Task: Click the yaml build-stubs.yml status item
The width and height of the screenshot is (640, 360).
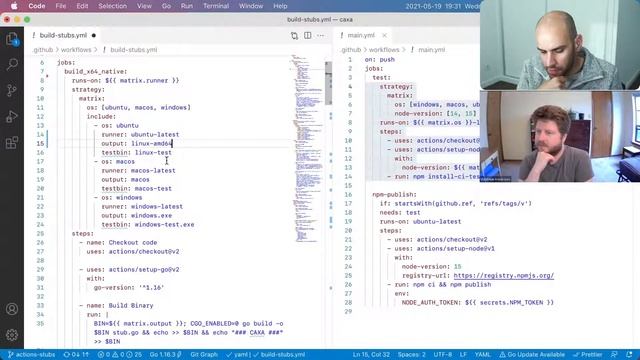Action: [266, 354]
